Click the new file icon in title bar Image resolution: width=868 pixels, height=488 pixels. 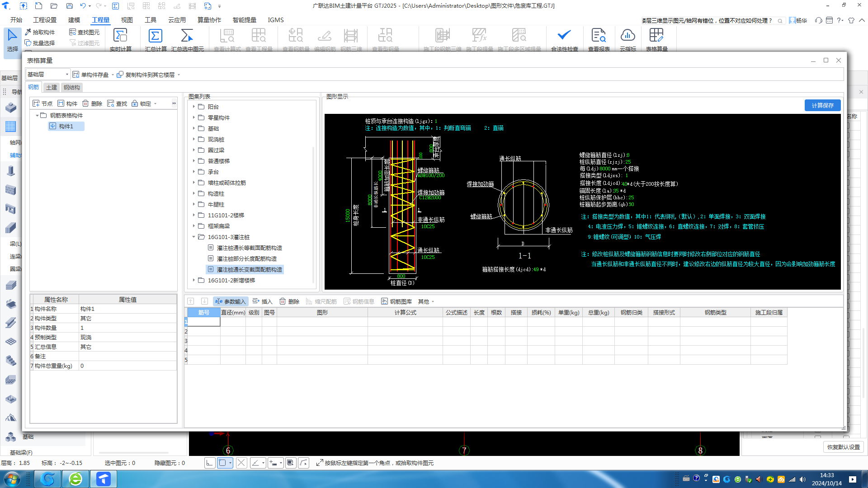pos(38,6)
